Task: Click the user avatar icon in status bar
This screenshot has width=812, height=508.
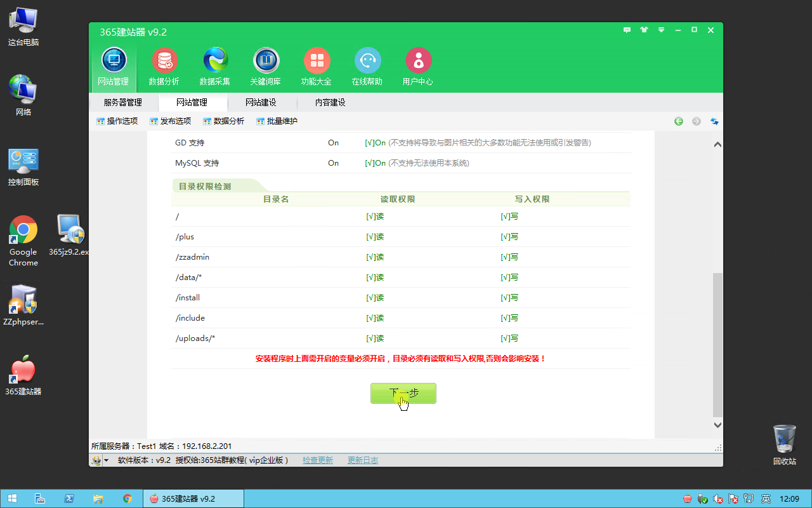Action: click(96, 460)
